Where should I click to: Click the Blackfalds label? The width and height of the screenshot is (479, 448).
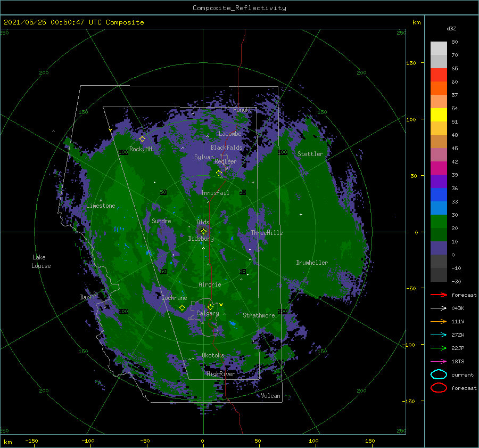click(x=226, y=148)
